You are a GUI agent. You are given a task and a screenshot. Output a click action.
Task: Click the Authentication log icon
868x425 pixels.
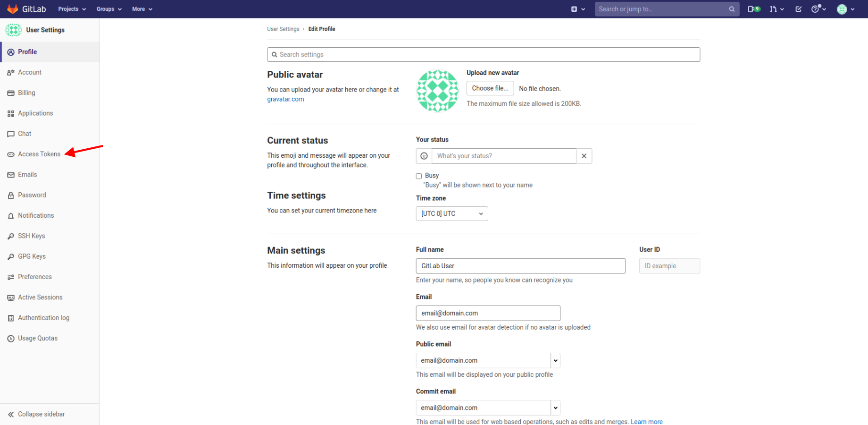pos(11,318)
